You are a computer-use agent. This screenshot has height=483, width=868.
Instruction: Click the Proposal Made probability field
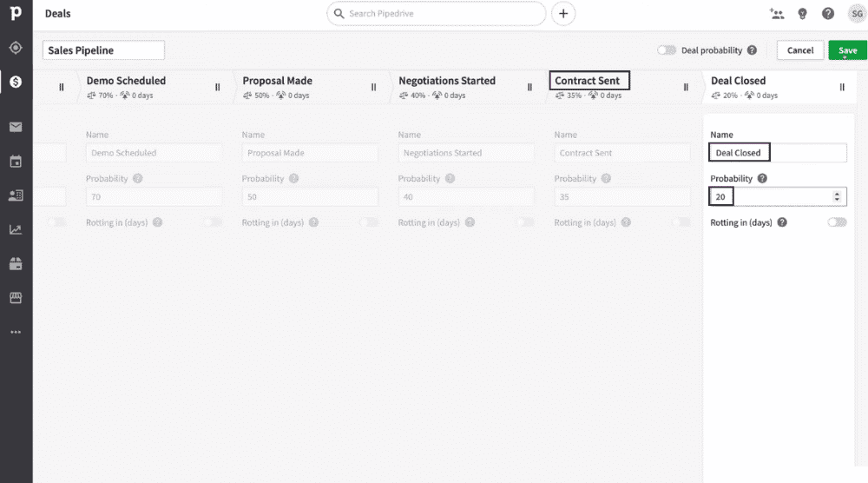310,196
